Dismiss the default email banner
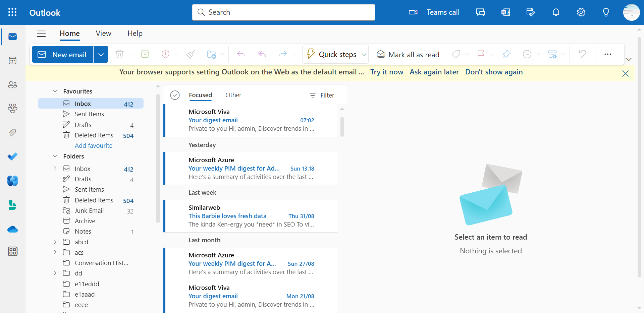The height and width of the screenshot is (313, 644). tap(625, 74)
